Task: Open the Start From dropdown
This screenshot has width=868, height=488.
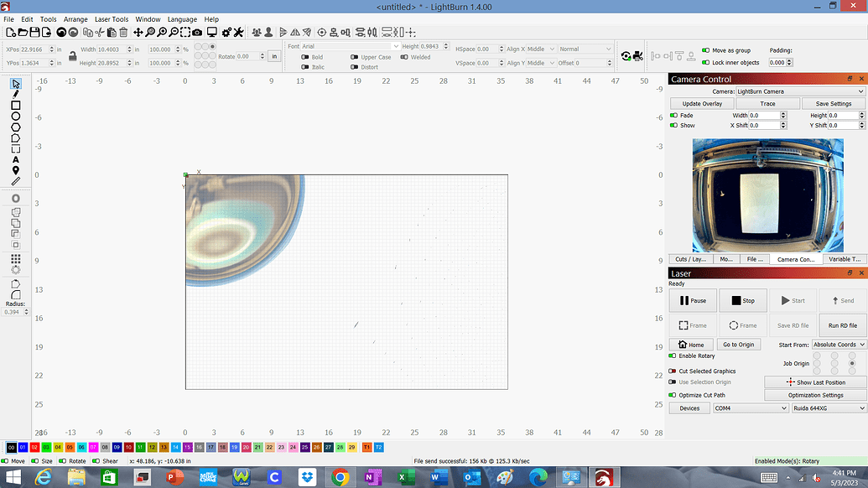Action: [839, 345]
